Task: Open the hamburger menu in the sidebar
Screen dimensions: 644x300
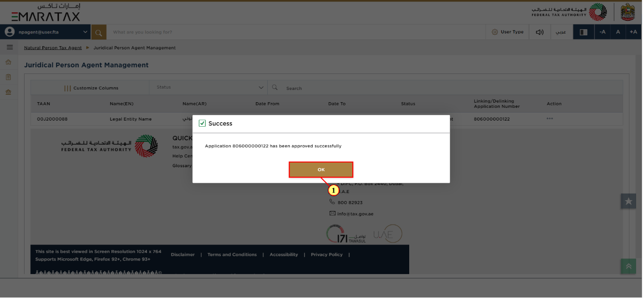Action: point(9,48)
